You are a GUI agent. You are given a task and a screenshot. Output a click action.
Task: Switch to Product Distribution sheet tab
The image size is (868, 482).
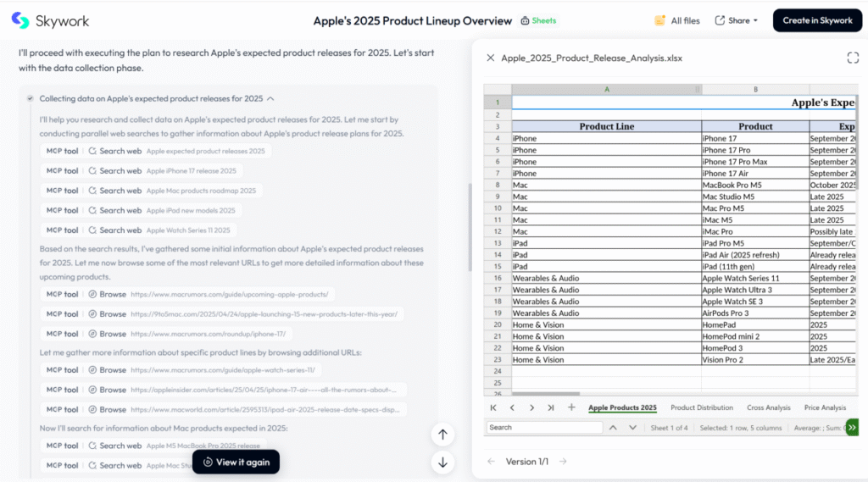(x=701, y=407)
